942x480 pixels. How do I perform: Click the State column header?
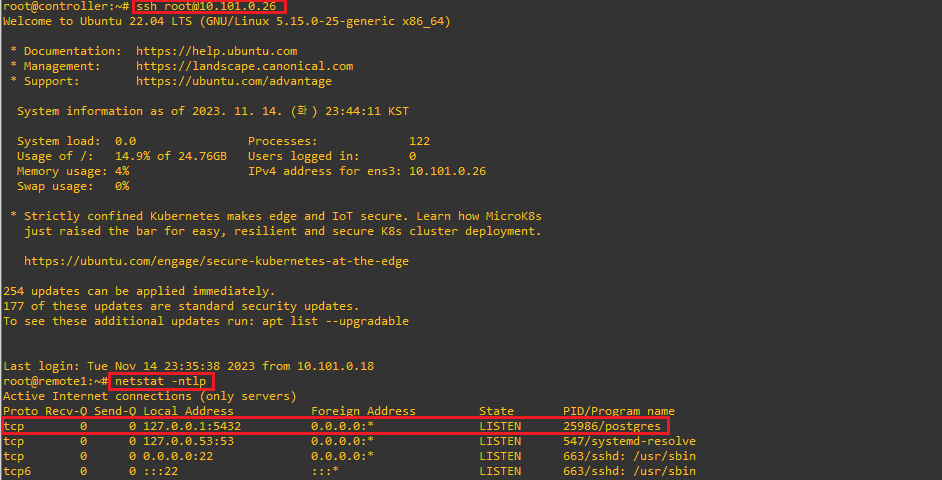pos(496,412)
